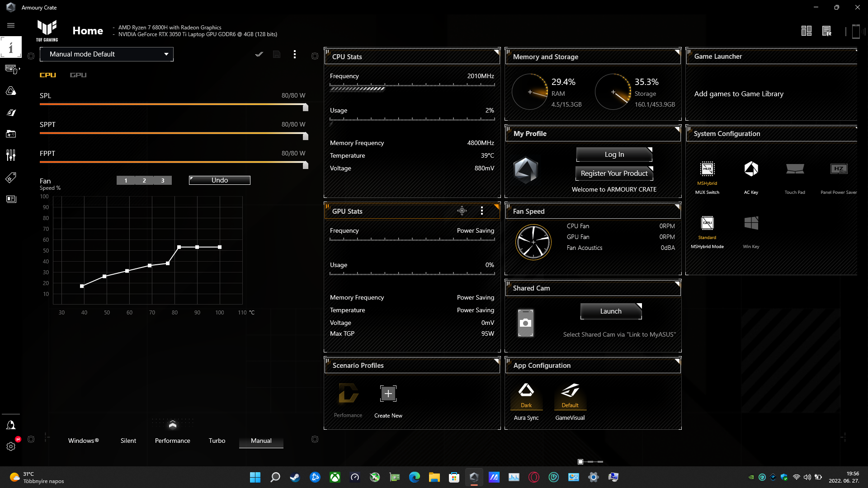Open Game Library sidebar icon
868x488 pixels.
[11, 134]
